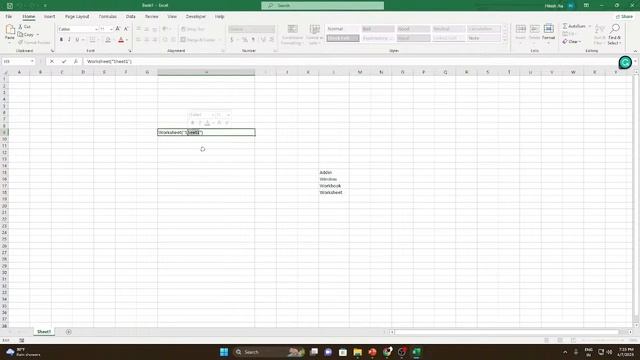Screen dimensions: 640x360
Task: Open the File menu
Action: [x=9, y=16]
